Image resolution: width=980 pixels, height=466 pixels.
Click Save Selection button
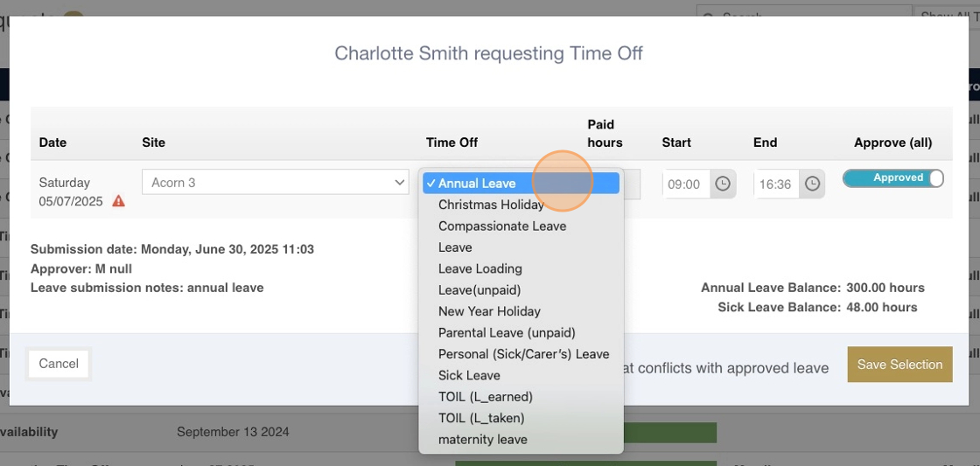pos(899,365)
